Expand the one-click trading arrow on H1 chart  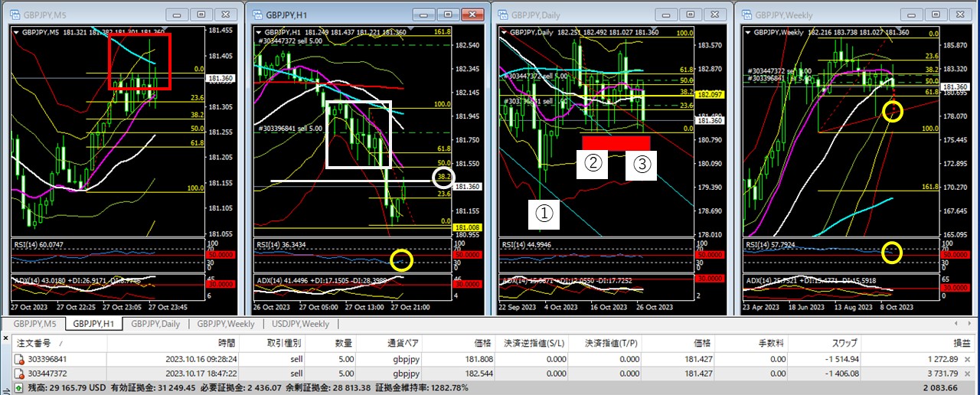click(x=258, y=31)
